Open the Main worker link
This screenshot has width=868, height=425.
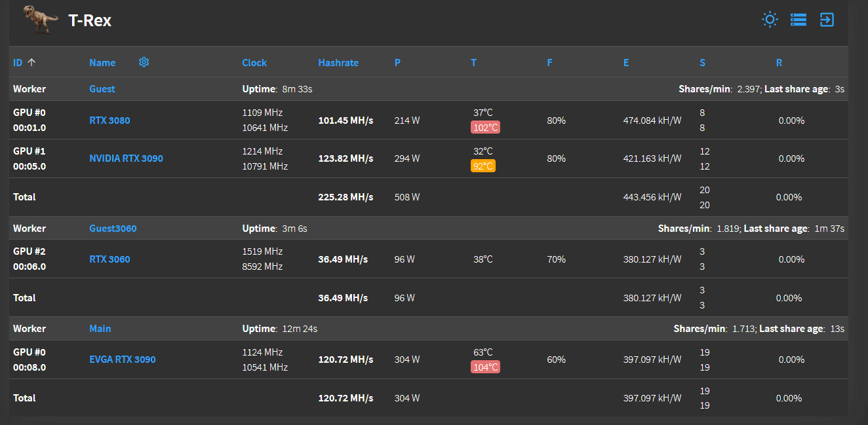(x=100, y=329)
